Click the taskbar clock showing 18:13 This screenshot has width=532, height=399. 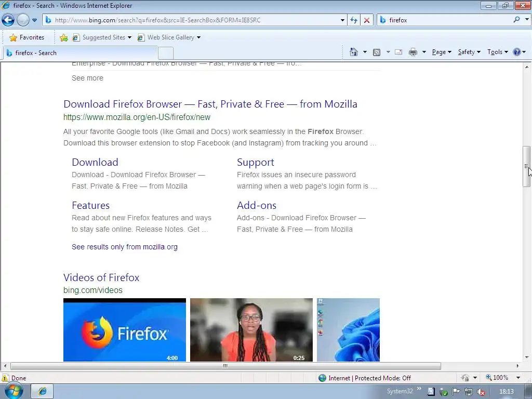[506, 392]
